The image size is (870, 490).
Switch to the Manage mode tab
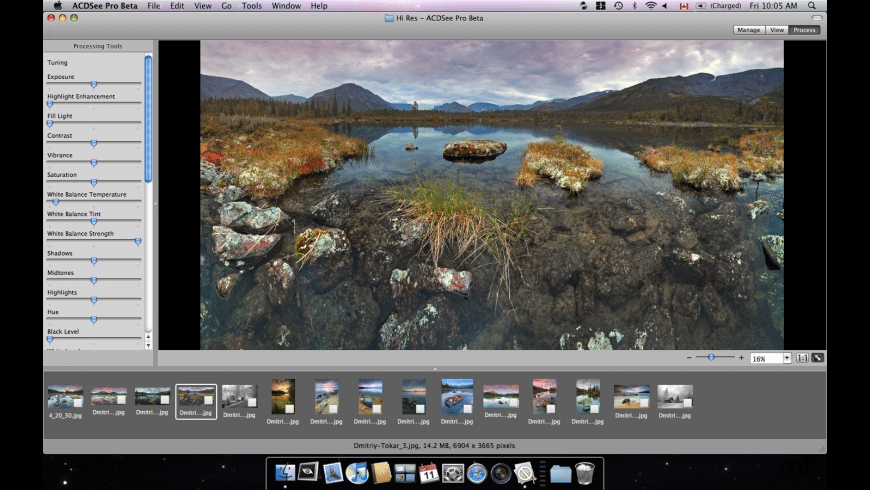(748, 30)
